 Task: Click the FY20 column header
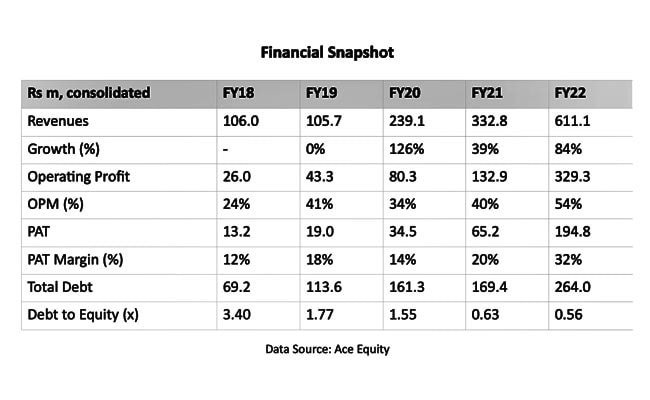point(401,93)
